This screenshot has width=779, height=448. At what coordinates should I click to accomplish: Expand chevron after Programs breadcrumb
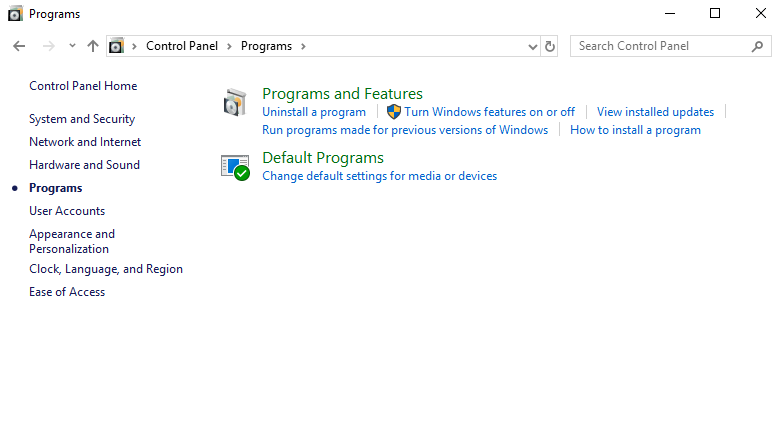[303, 46]
